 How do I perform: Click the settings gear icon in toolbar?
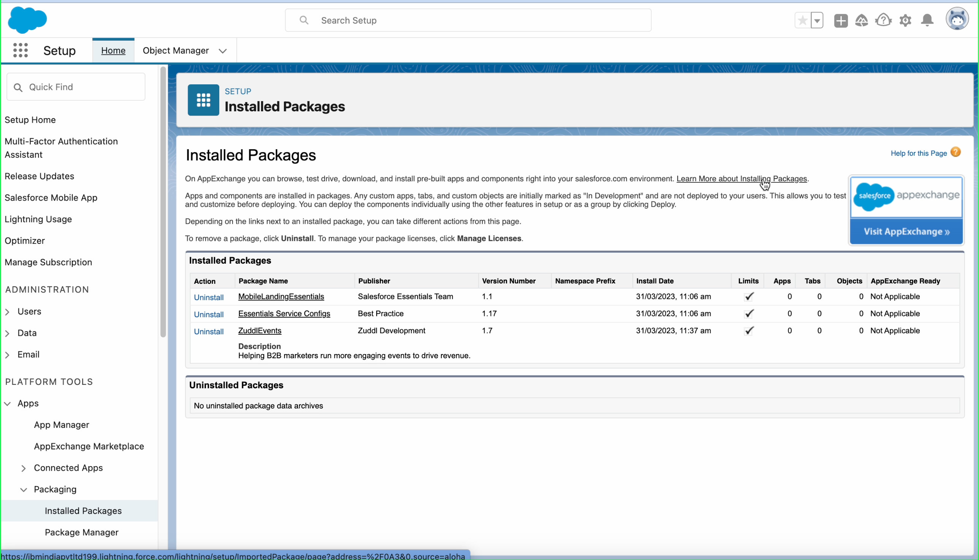(x=905, y=20)
